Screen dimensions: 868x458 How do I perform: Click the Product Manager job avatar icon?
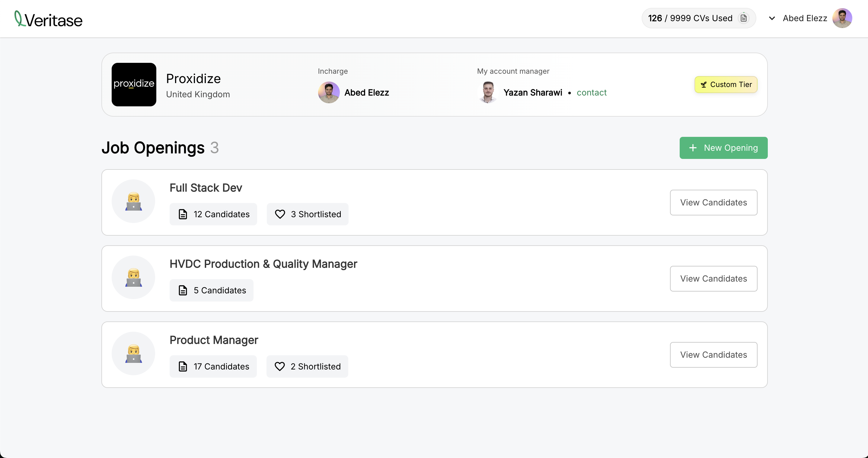133,353
